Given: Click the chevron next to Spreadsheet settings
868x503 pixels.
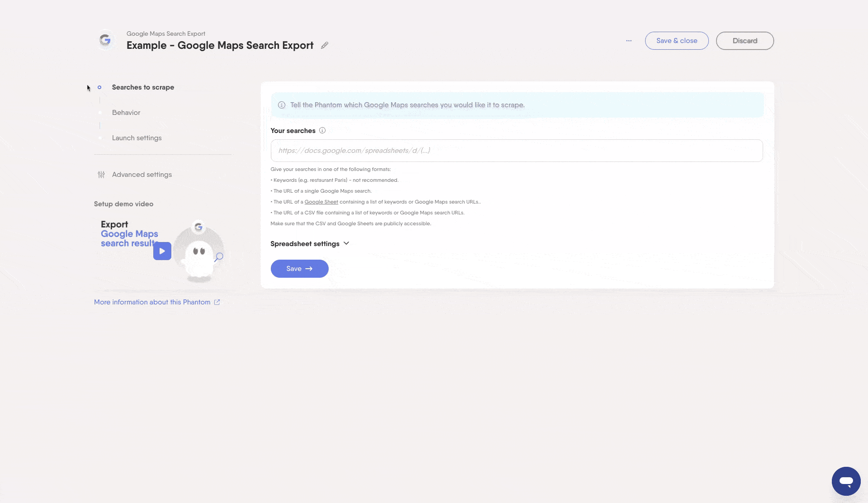Looking at the screenshot, I should click(x=346, y=243).
